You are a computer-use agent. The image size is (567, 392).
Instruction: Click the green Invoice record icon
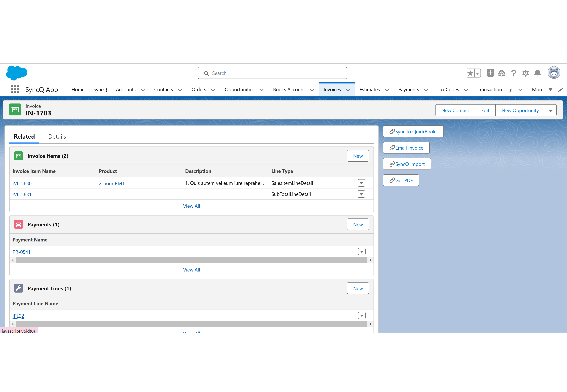click(15, 110)
